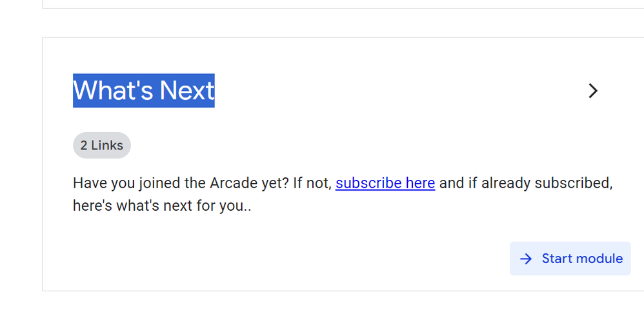Click the highlighted What's Next heading
The image size is (644, 312).
[144, 91]
